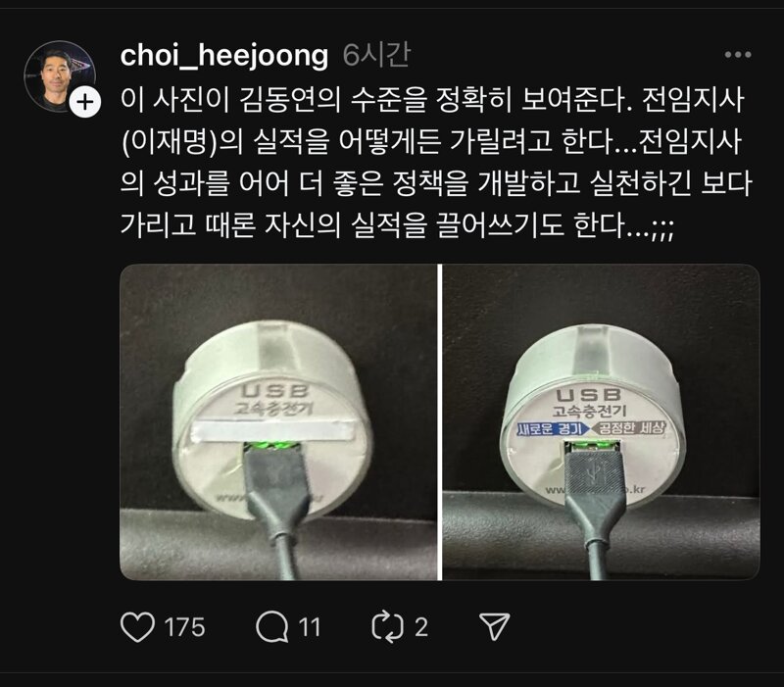Click the 공정한 세상 gray label in photo
The height and width of the screenshot is (687, 784).
point(629,428)
